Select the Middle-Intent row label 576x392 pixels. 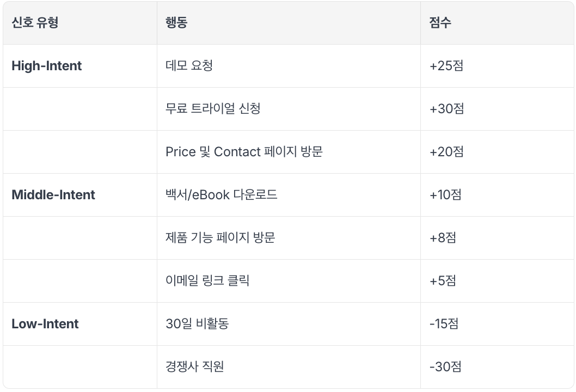click(x=53, y=195)
